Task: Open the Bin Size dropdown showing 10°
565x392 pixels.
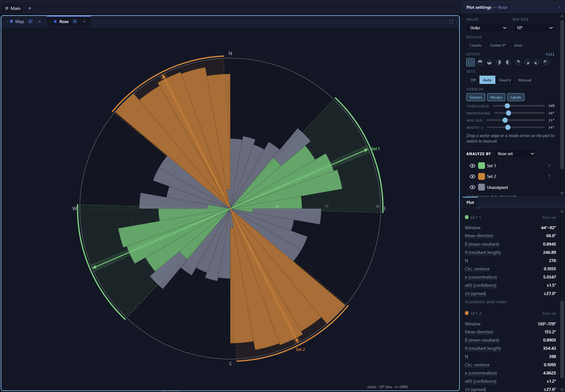Action: [533, 28]
